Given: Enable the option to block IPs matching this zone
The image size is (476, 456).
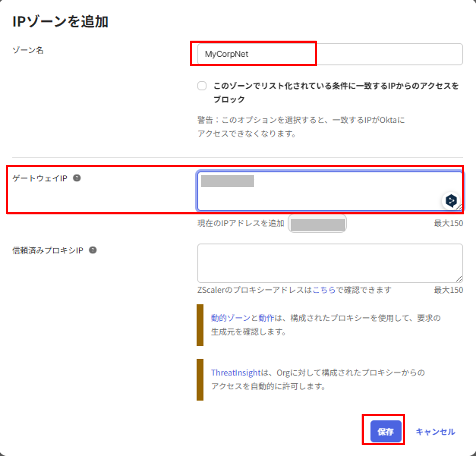Looking at the screenshot, I should (202, 86).
